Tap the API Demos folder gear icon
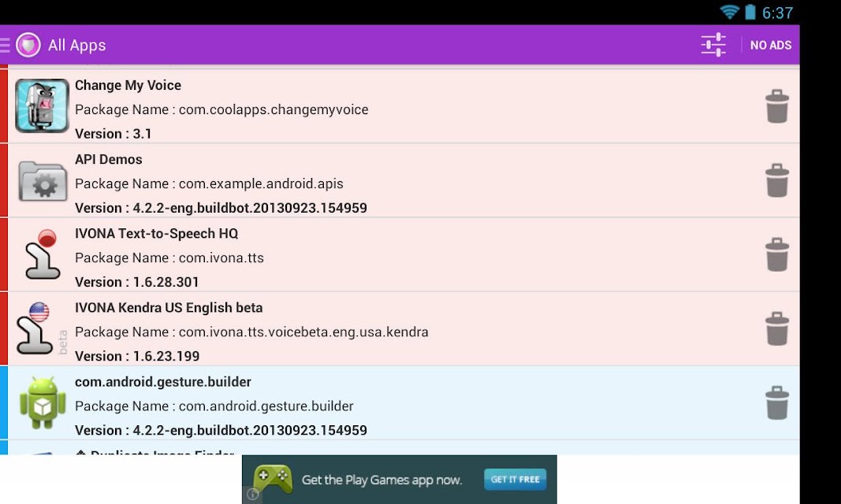 click(x=43, y=181)
